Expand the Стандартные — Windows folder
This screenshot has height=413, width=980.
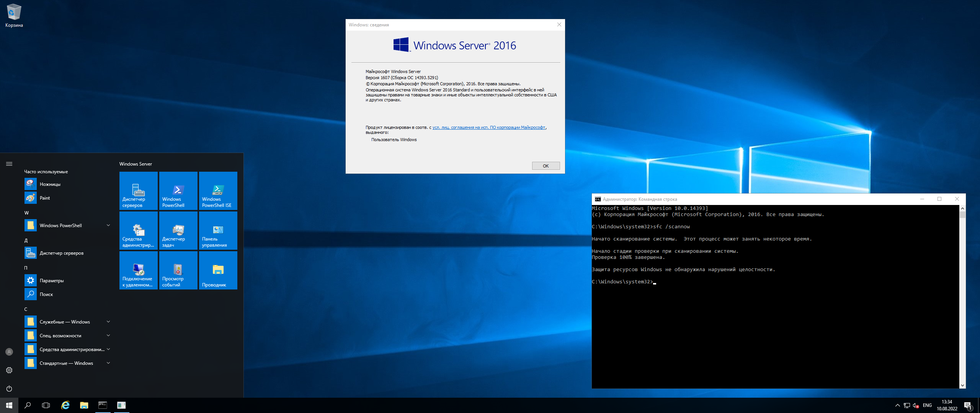click(68, 363)
